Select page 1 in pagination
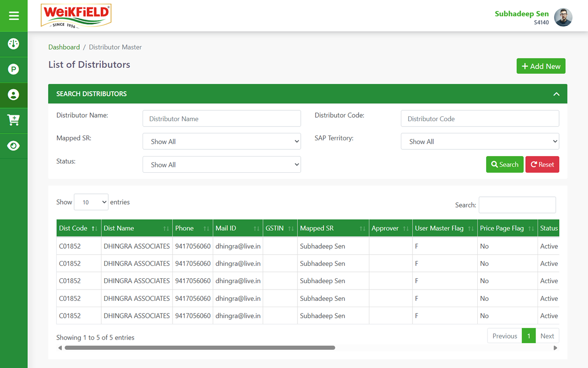This screenshot has width=588, height=368. (x=529, y=336)
